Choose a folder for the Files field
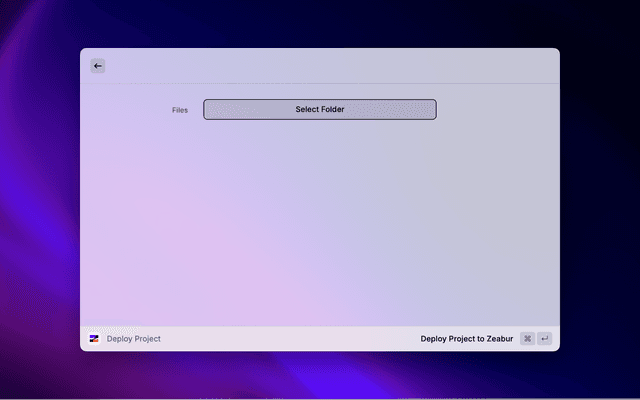The image size is (640, 400). 319,109
